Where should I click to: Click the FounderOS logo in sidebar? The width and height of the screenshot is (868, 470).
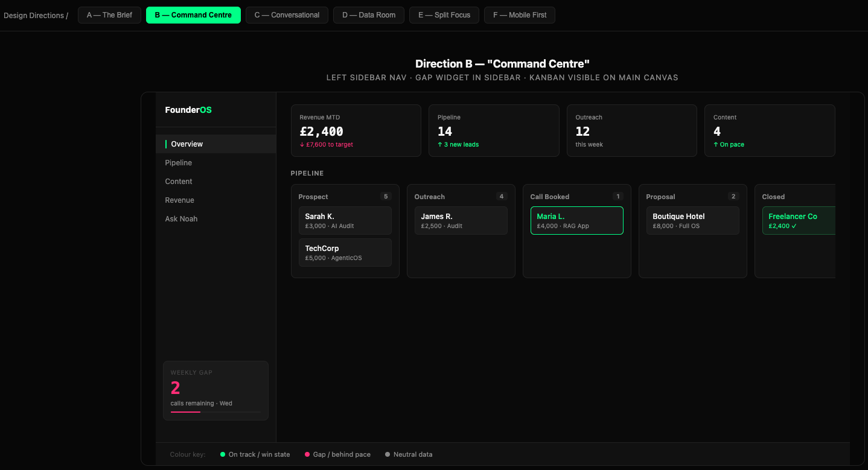188,110
